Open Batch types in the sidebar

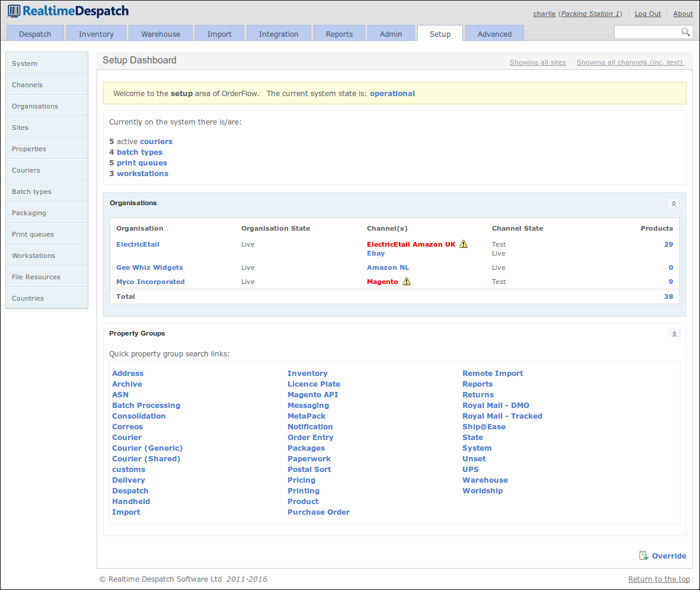pyautogui.click(x=47, y=191)
